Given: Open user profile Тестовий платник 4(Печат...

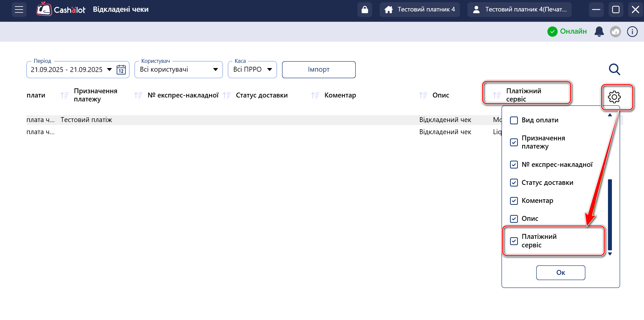Looking at the screenshot, I should pyautogui.click(x=519, y=9).
